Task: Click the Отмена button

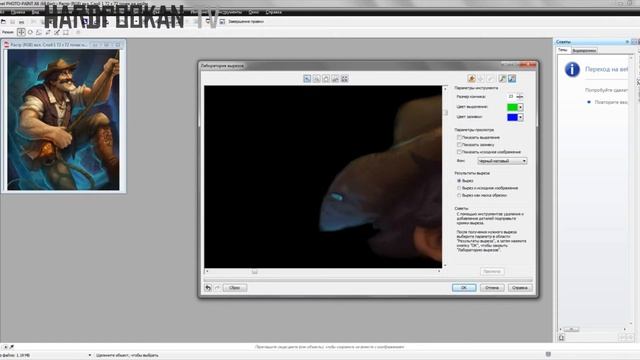Action: 492,288
